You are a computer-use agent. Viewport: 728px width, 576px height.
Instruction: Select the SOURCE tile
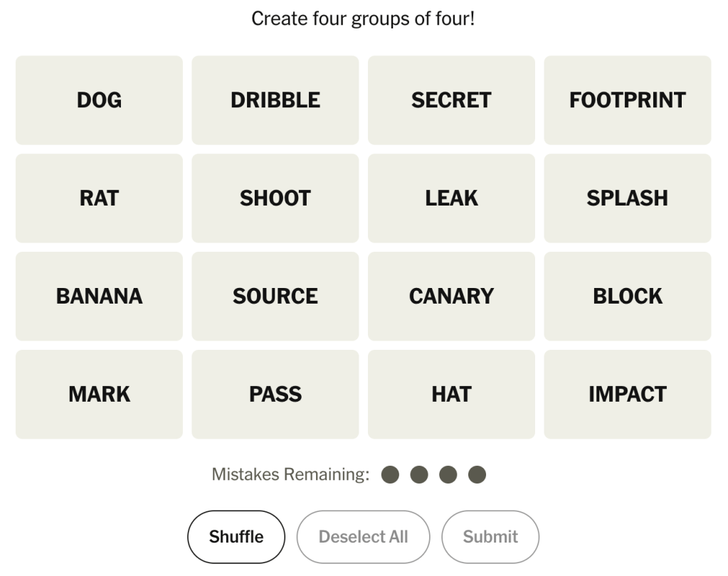click(275, 296)
